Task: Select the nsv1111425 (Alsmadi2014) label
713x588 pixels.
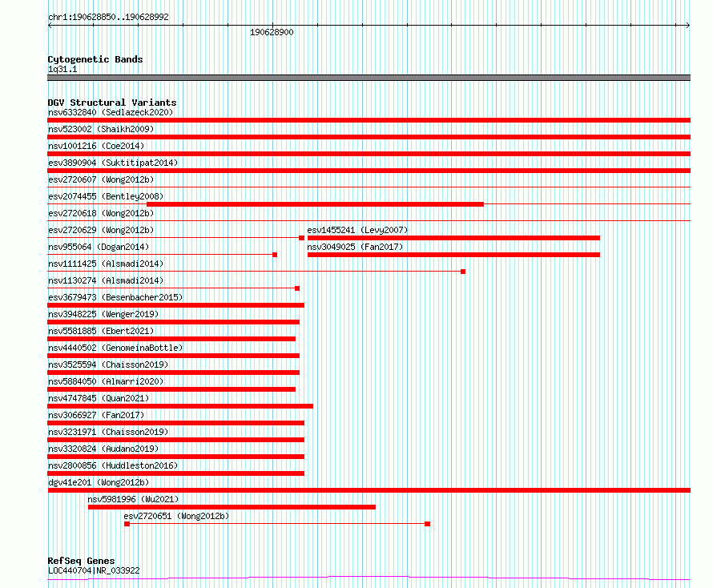Action: 106,264
